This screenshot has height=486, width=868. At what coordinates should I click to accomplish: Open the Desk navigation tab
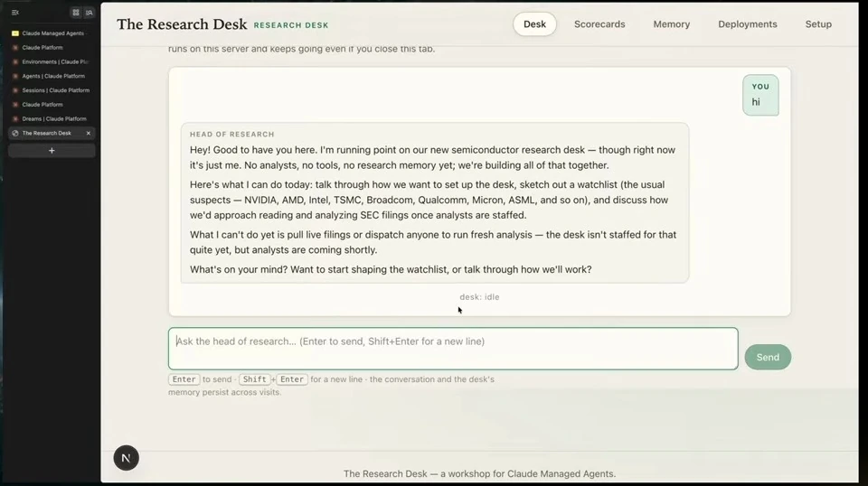click(x=534, y=24)
